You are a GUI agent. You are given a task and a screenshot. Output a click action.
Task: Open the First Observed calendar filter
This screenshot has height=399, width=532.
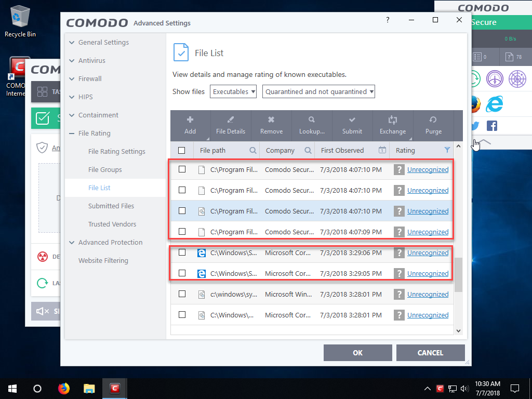(382, 150)
